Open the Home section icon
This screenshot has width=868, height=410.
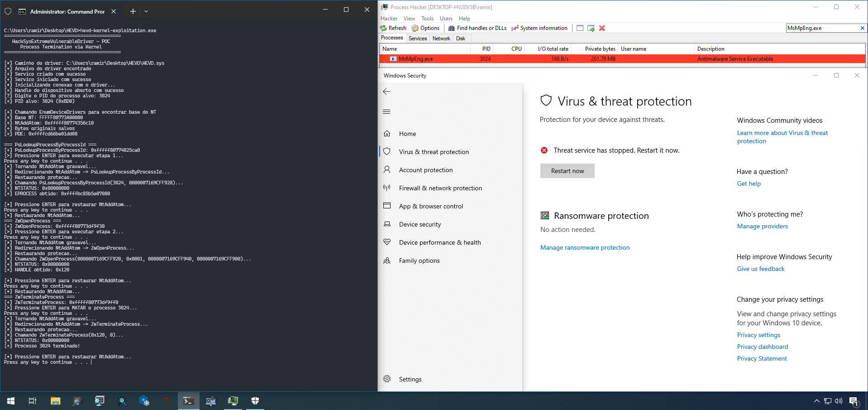[387, 134]
